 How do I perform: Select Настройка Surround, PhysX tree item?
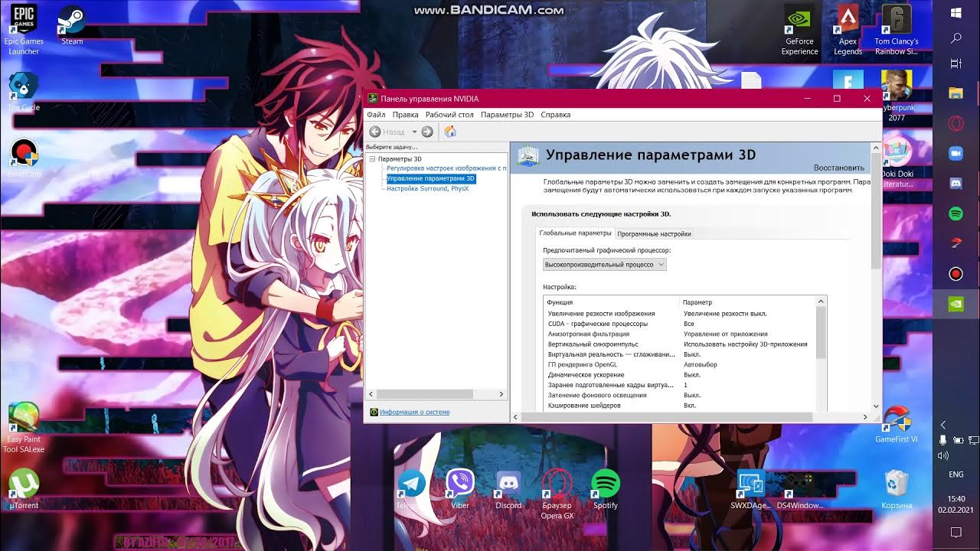click(x=427, y=188)
